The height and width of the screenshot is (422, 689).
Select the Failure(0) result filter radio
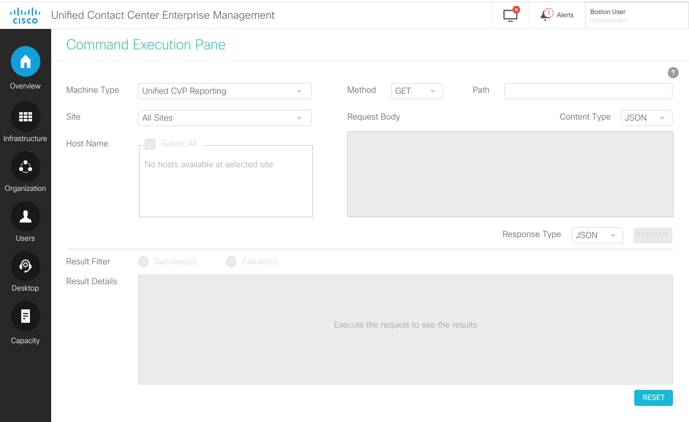(x=231, y=262)
